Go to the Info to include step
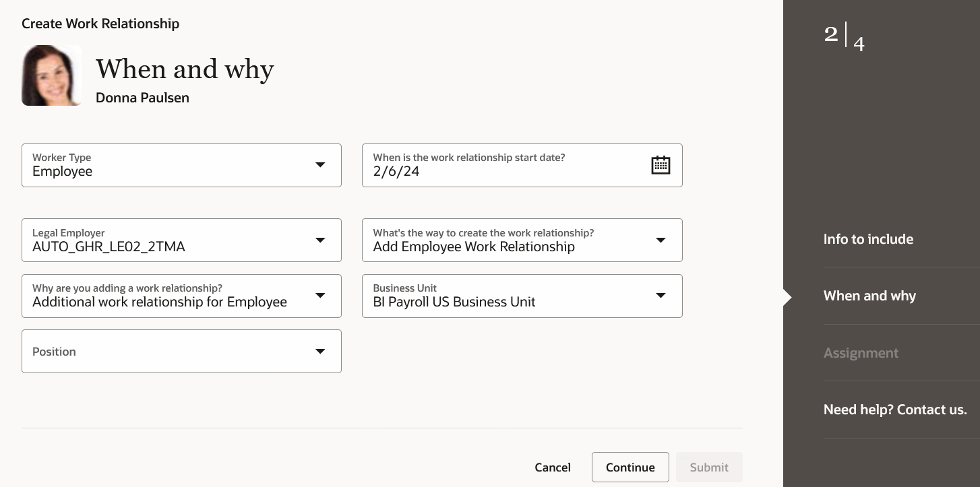 pos(868,239)
